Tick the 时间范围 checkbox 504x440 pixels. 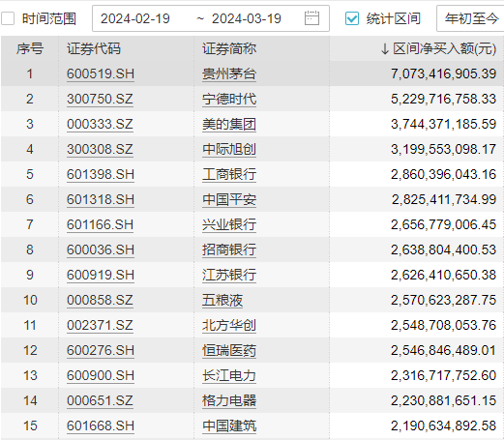click(8, 18)
